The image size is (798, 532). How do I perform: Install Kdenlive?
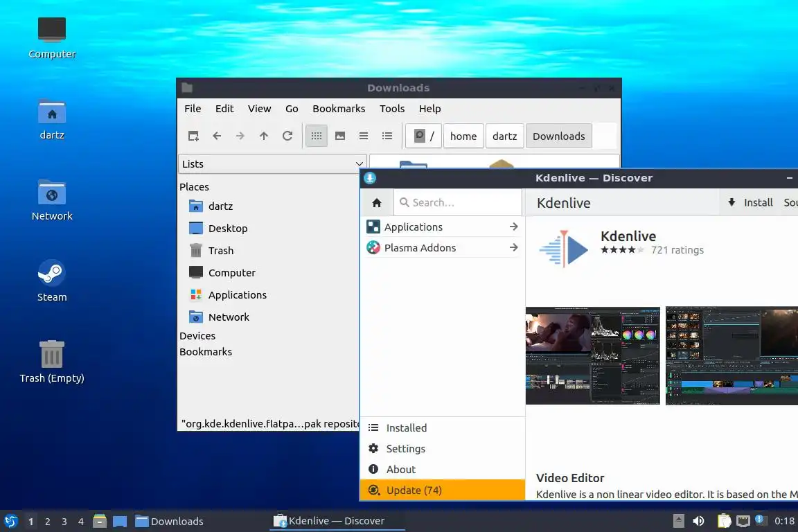pos(751,203)
